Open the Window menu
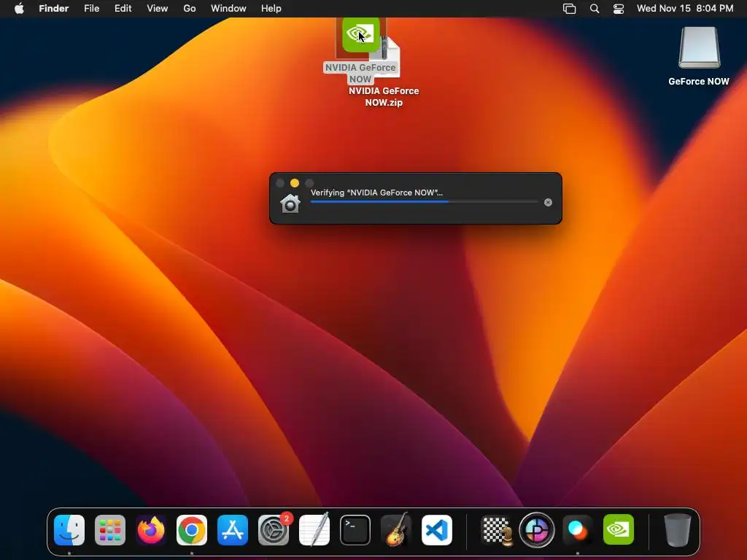Screen dimensions: 747x560 (228, 9)
